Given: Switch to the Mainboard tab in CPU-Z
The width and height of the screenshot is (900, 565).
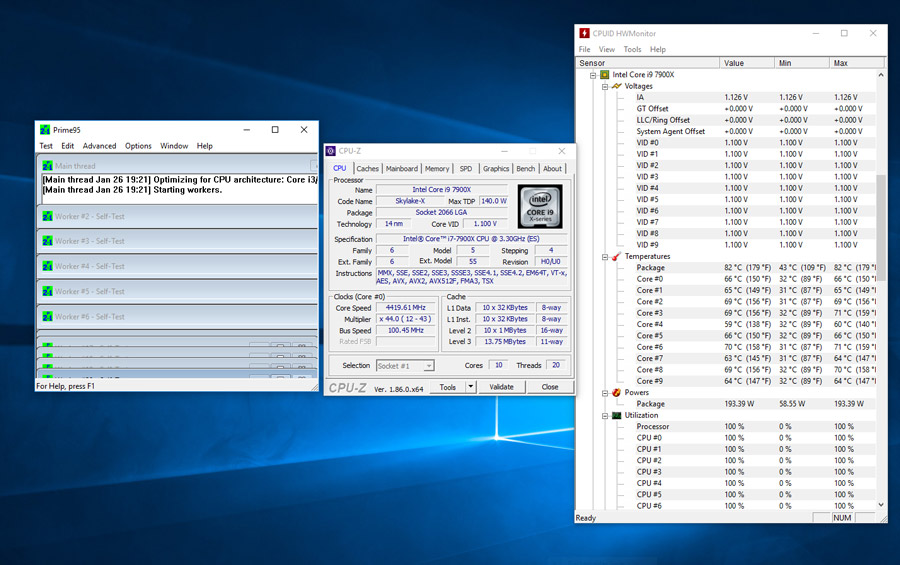Looking at the screenshot, I should coord(402,169).
